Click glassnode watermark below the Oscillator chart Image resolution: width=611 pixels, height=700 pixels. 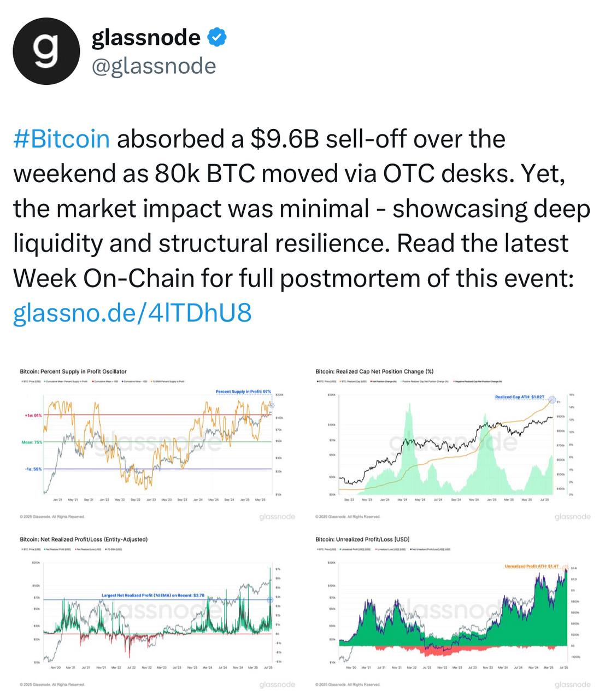[277, 517]
